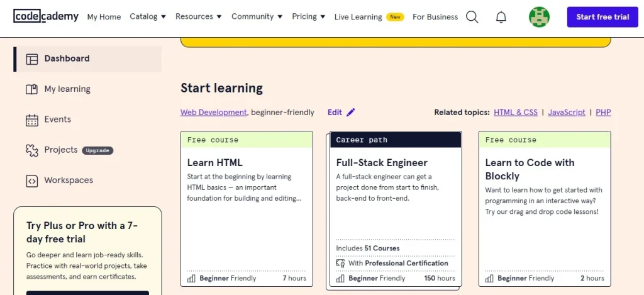Click the '7 hours' duration text

[294, 278]
